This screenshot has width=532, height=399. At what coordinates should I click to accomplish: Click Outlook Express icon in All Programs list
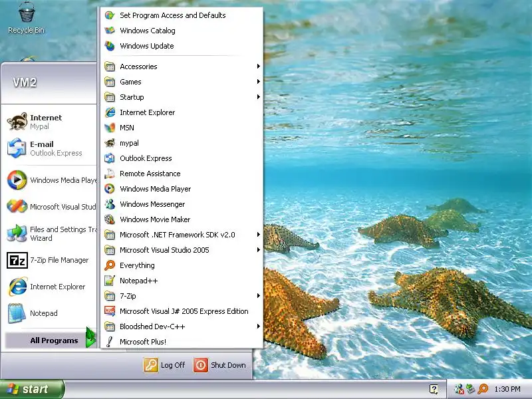110,158
